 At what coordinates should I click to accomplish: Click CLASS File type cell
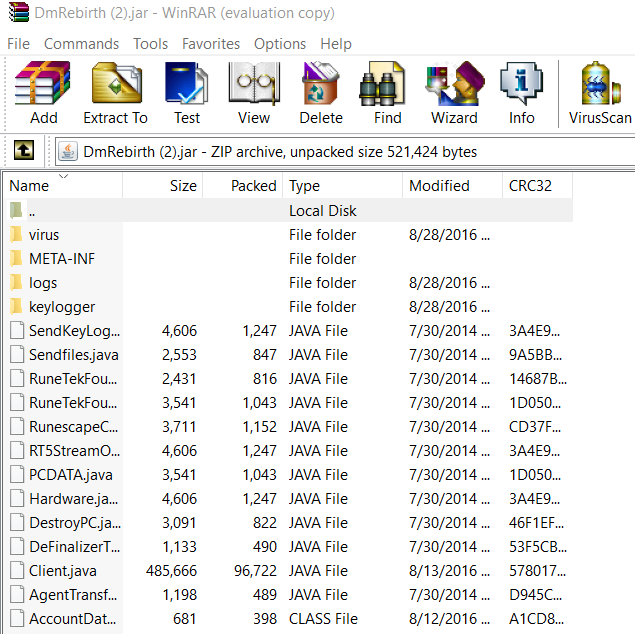[323, 618]
